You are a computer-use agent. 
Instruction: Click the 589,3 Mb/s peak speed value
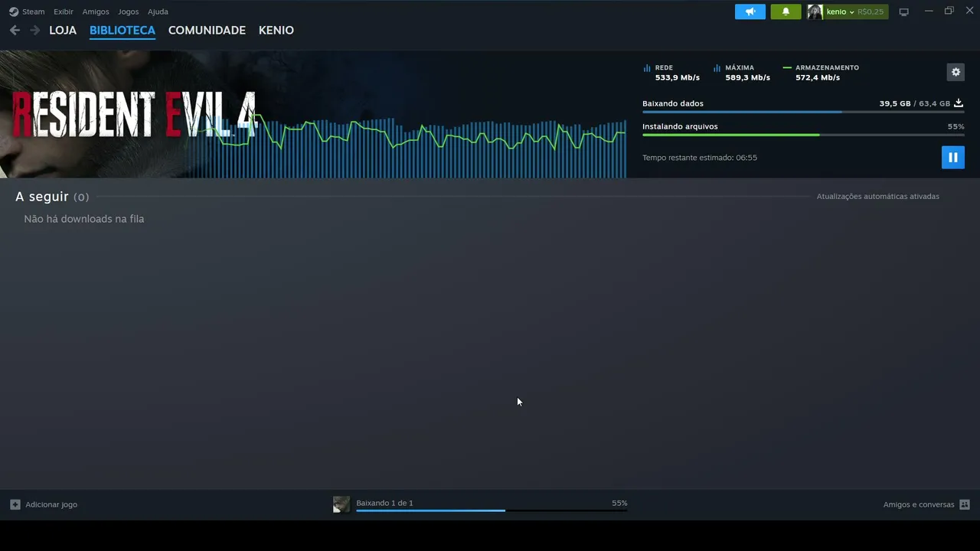point(748,77)
